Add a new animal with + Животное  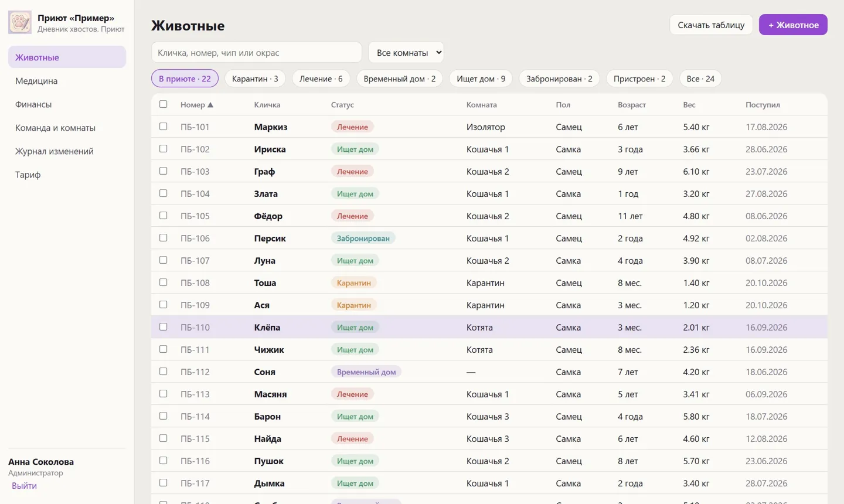(793, 25)
